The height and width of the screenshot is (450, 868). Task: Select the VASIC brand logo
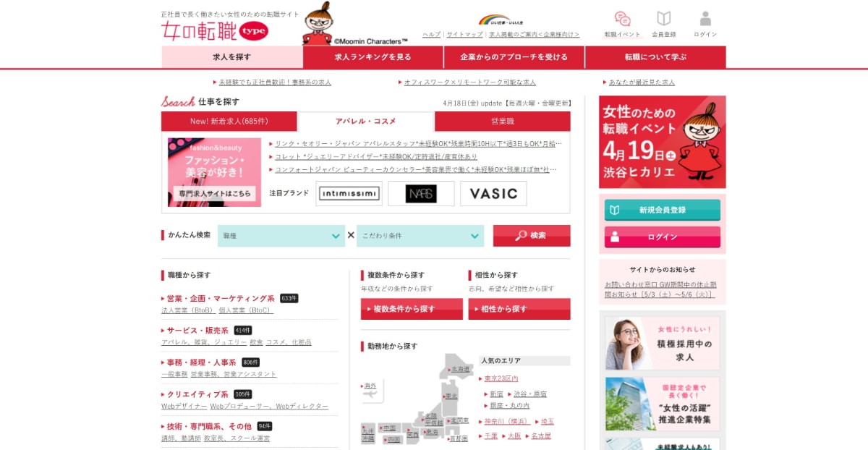(493, 193)
